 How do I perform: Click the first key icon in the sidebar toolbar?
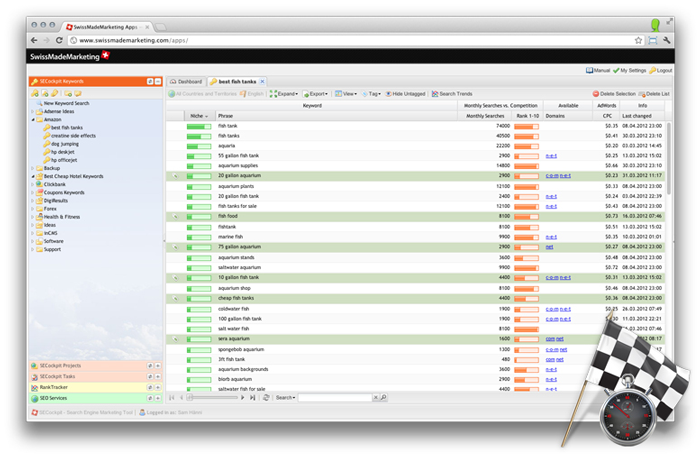(35, 93)
